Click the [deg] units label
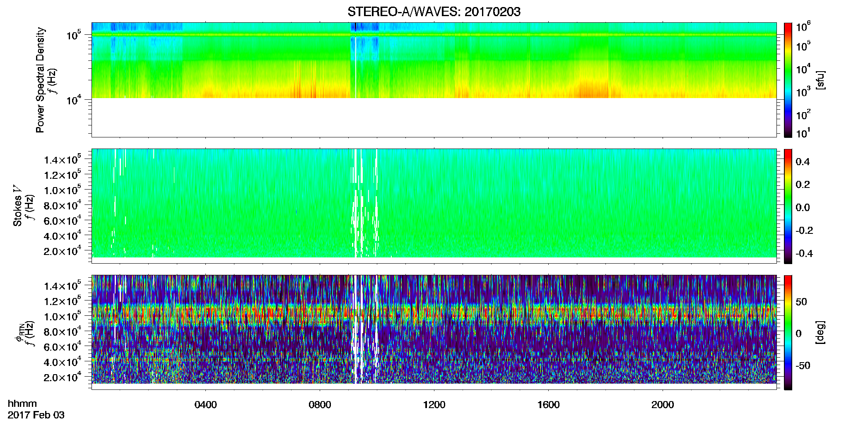The image size is (868, 447). tap(820, 332)
